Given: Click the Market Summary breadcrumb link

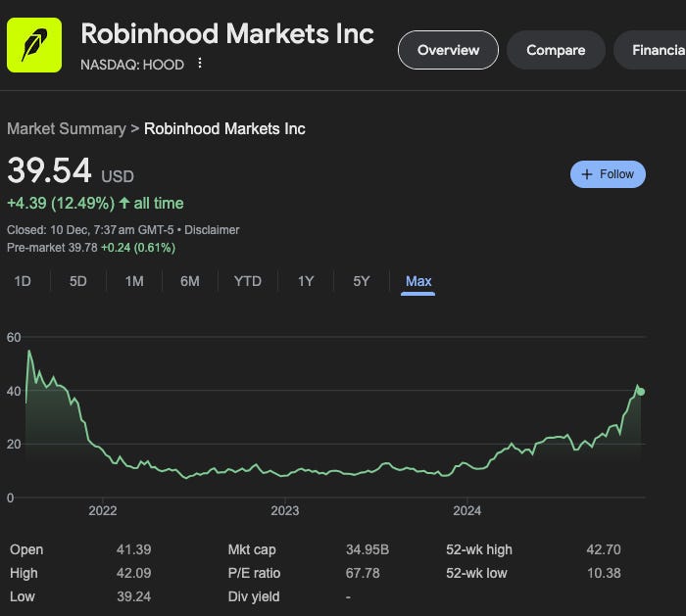Looking at the screenshot, I should click(67, 129).
